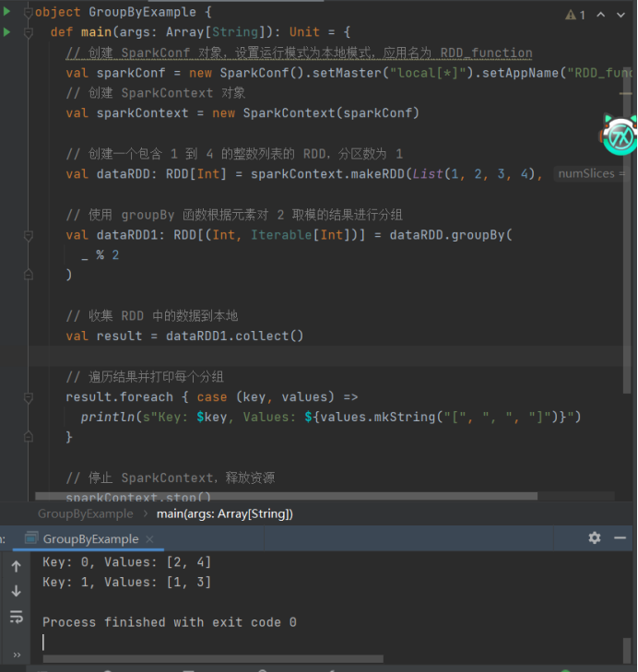Collapse the result.foreach fold marker

click(x=29, y=397)
